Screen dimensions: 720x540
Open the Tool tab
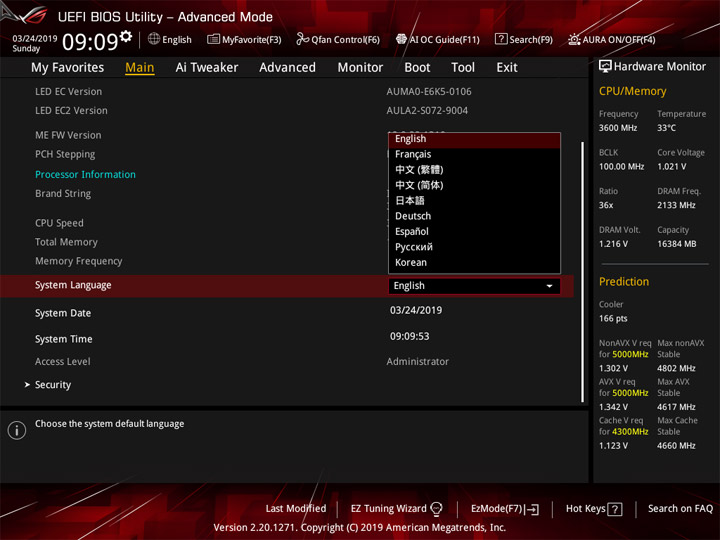coord(463,68)
